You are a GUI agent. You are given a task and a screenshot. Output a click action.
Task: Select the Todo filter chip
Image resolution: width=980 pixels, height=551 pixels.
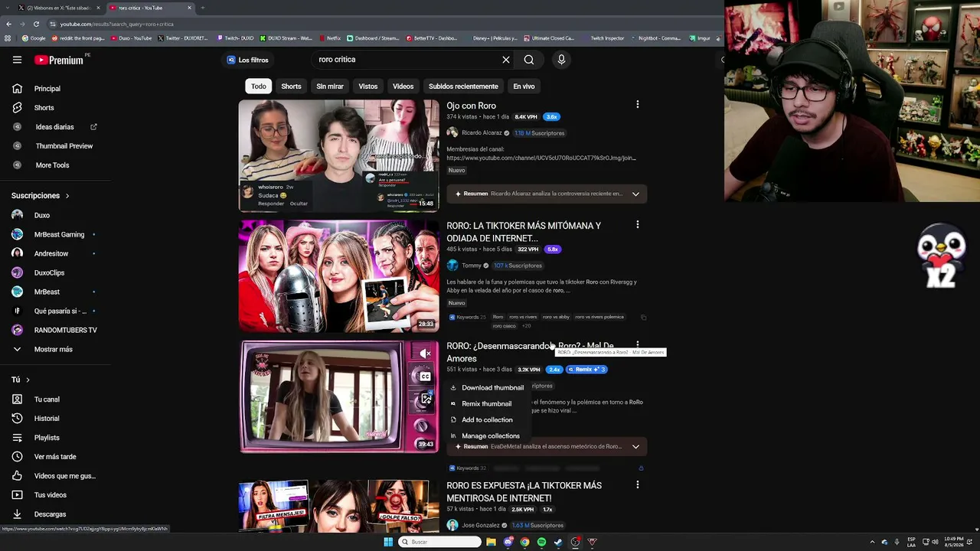(258, 86)
